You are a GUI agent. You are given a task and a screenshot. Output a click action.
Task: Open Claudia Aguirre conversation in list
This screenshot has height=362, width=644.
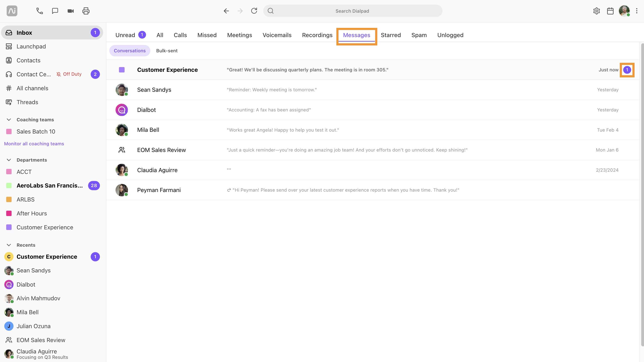pos(373,170)
